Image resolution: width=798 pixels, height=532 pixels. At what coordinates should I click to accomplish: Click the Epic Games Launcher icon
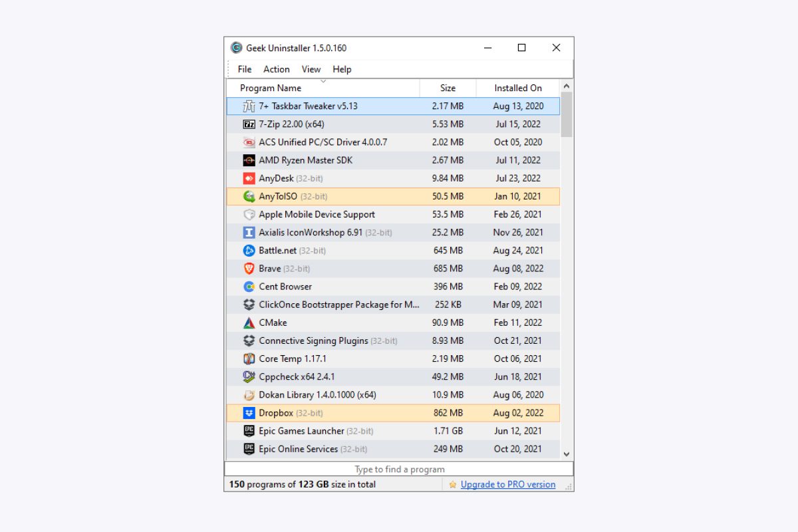[250, 431]
